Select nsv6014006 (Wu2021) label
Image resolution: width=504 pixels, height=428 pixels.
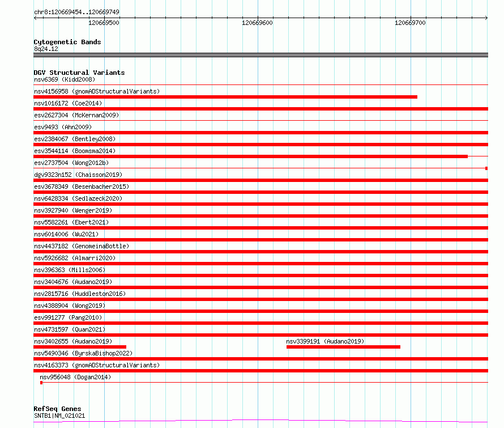(66, 234)
